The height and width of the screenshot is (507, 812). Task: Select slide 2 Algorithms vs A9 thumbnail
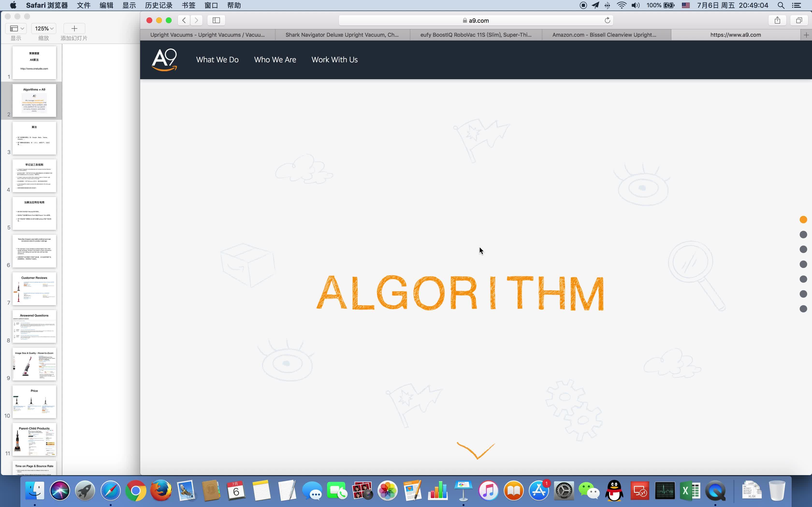point(34,100)
